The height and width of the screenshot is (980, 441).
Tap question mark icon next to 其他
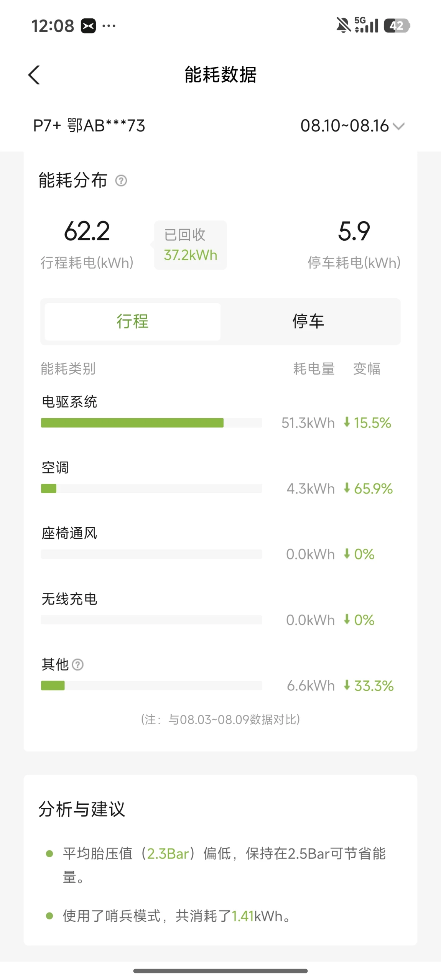[x=78, y=664]
